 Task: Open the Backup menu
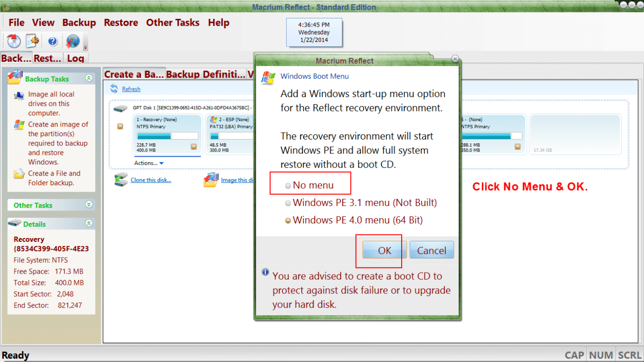coord(79,23)
